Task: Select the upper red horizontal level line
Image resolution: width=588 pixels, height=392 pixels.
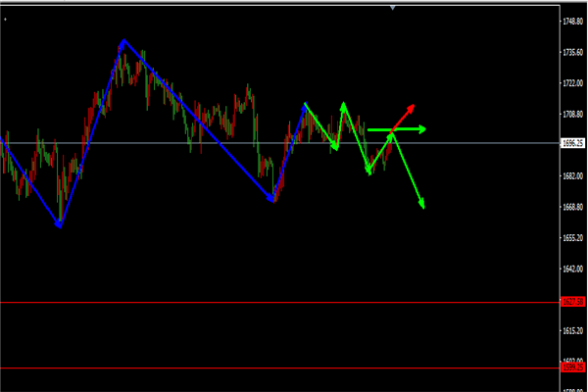Action: pyautogui.click(x=274, y=302)
